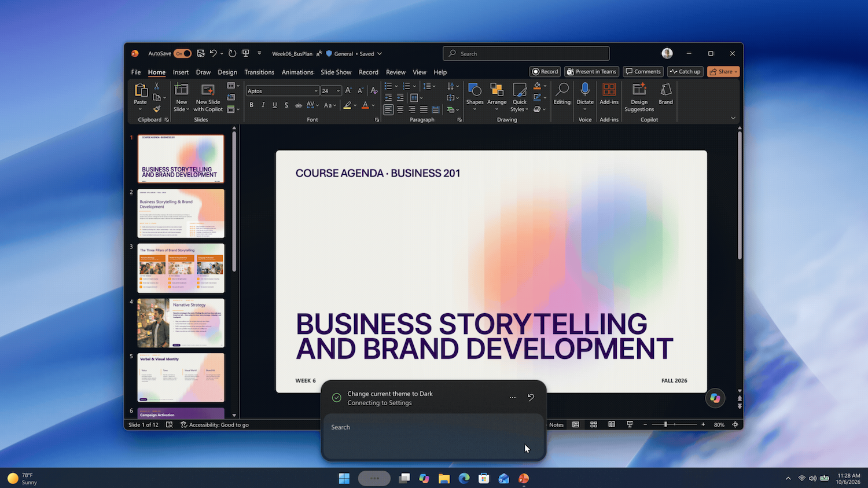Expand the Share dropdown
The image size is (868, 488).
736,72
